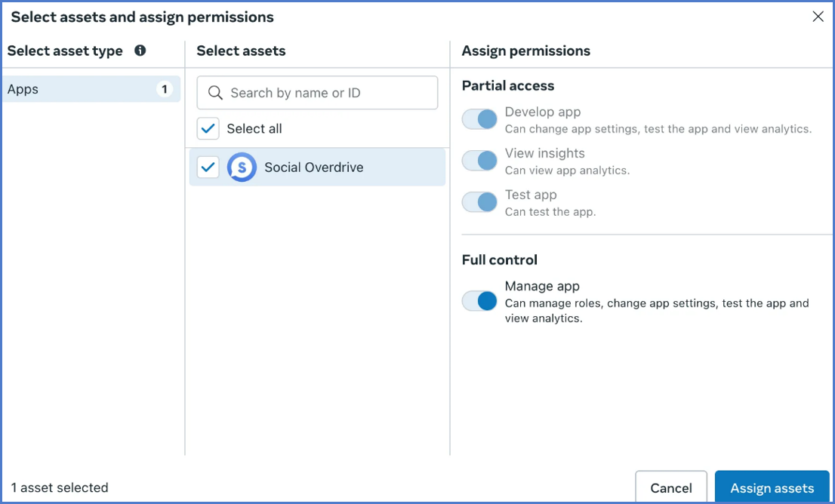Click the Select all label text
This screenshot has height=504, width=835.
254,128
